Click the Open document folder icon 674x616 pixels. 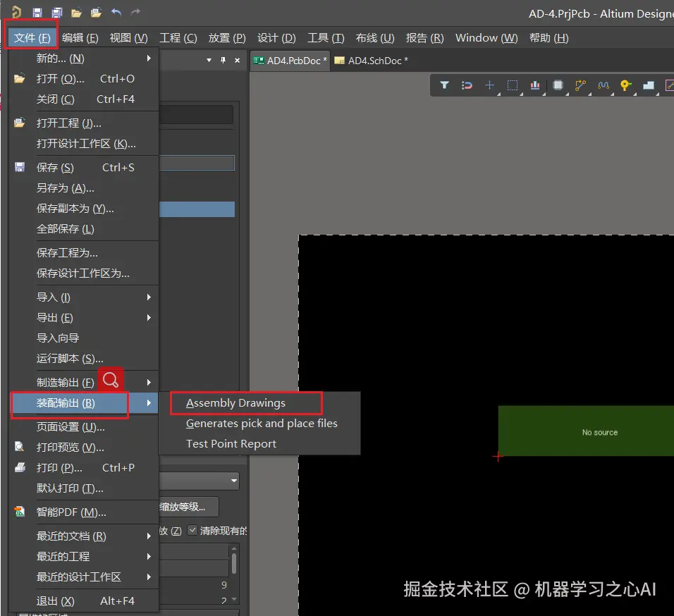click(x=77, y=13)
